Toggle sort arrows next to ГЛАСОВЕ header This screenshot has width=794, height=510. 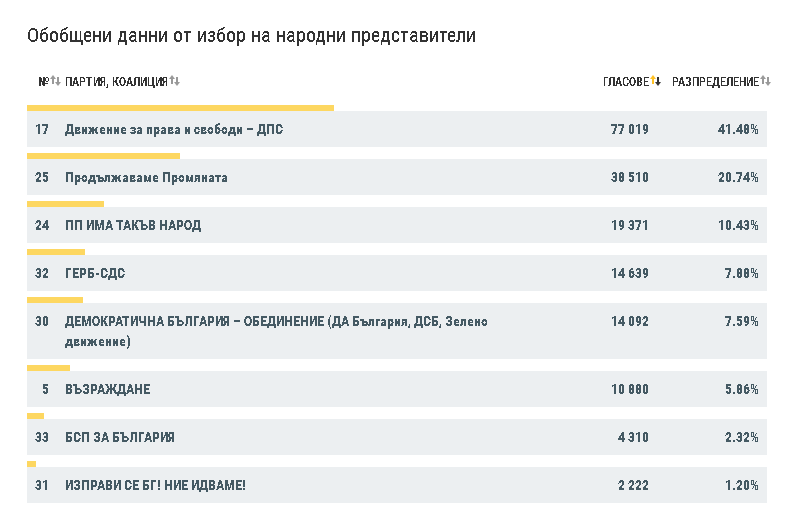(656, 81)
